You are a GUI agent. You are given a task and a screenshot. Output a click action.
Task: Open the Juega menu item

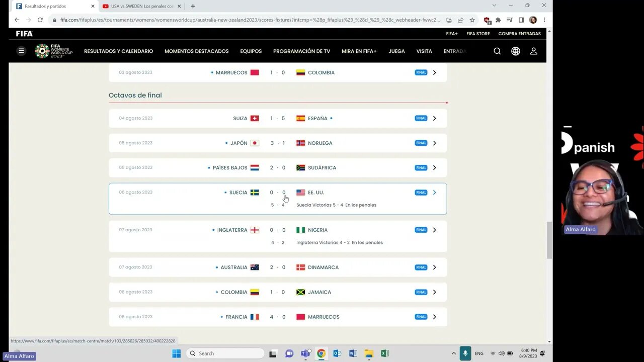pos(396,51)
